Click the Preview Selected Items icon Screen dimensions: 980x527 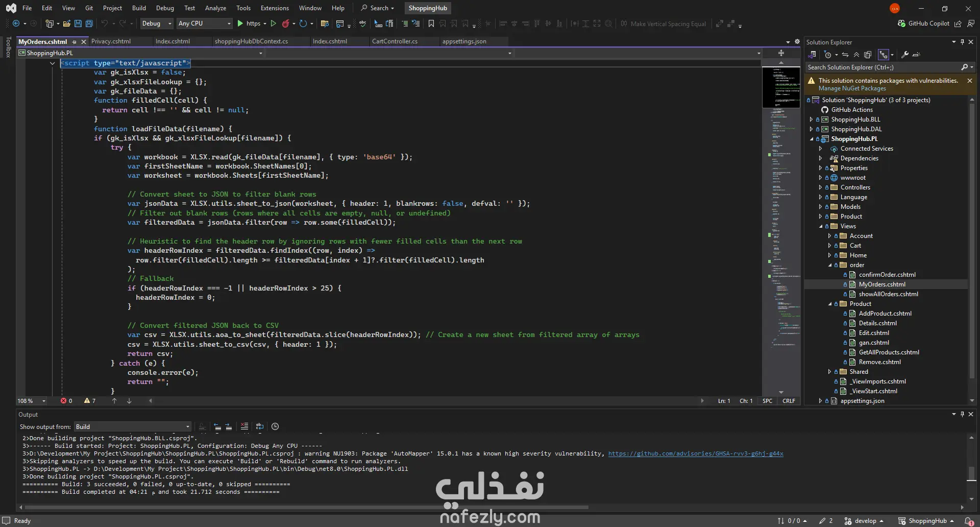916,55
